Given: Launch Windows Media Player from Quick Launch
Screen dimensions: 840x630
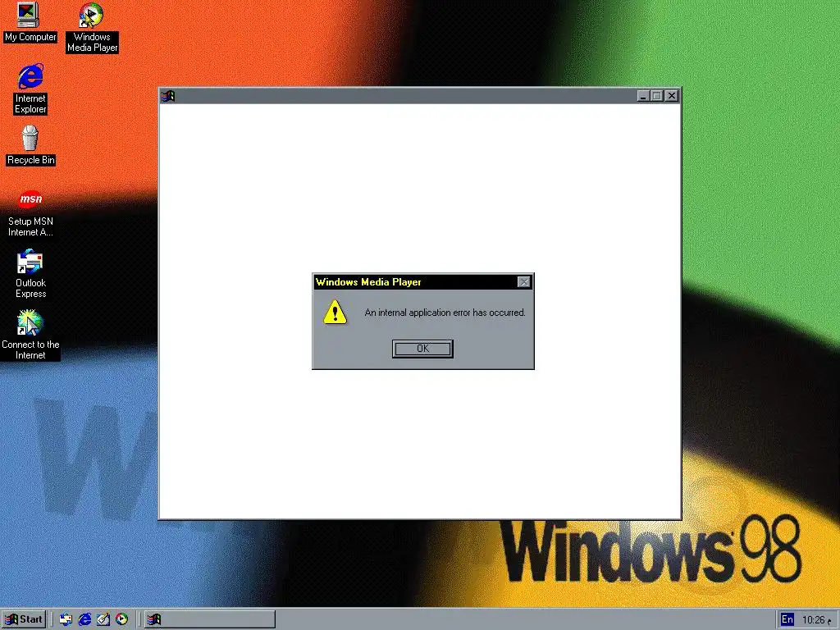Looking at the screenshot, I should pyautogui.click(x=122, y=619).
